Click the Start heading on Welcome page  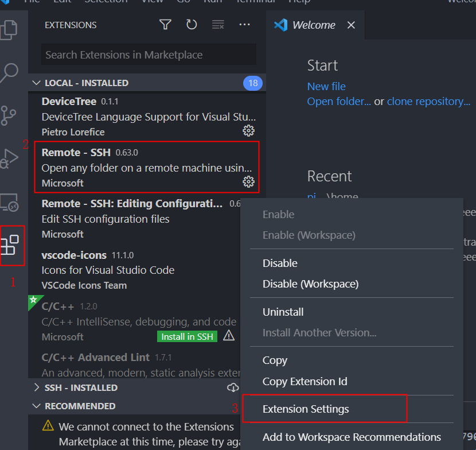click(322, 65)
